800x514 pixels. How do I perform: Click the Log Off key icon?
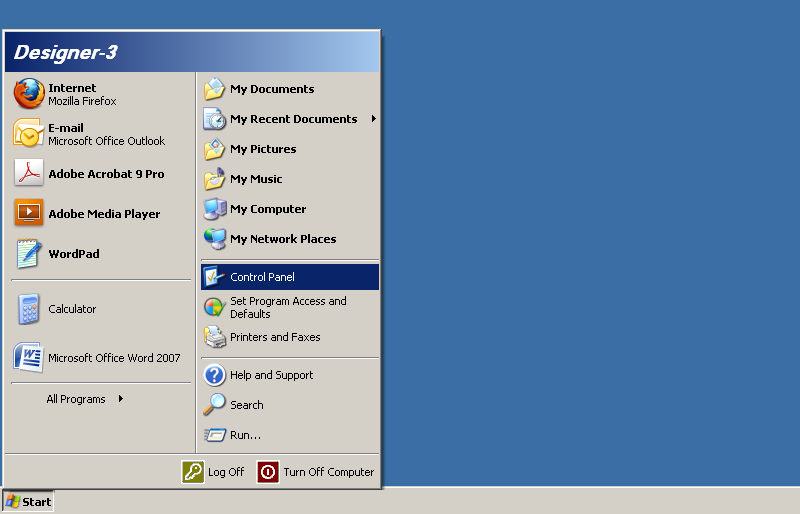click(x=193, y=472)
